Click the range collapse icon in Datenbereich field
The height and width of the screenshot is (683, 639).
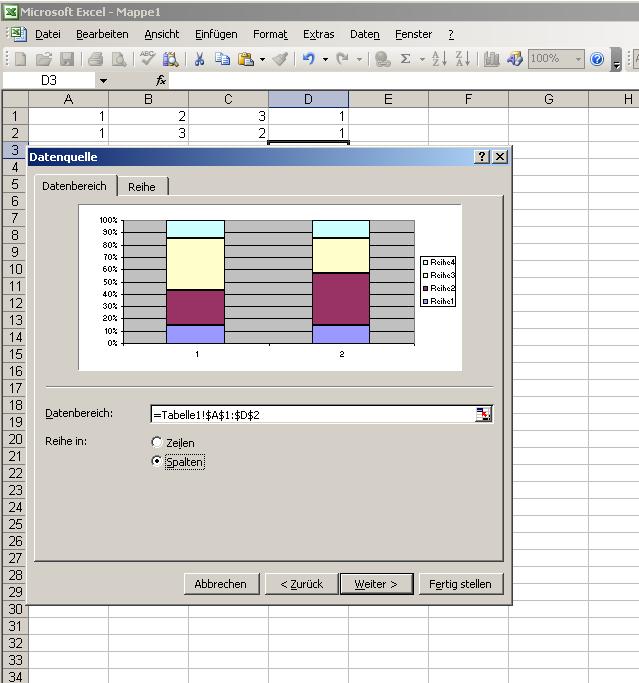pos(483,414)
